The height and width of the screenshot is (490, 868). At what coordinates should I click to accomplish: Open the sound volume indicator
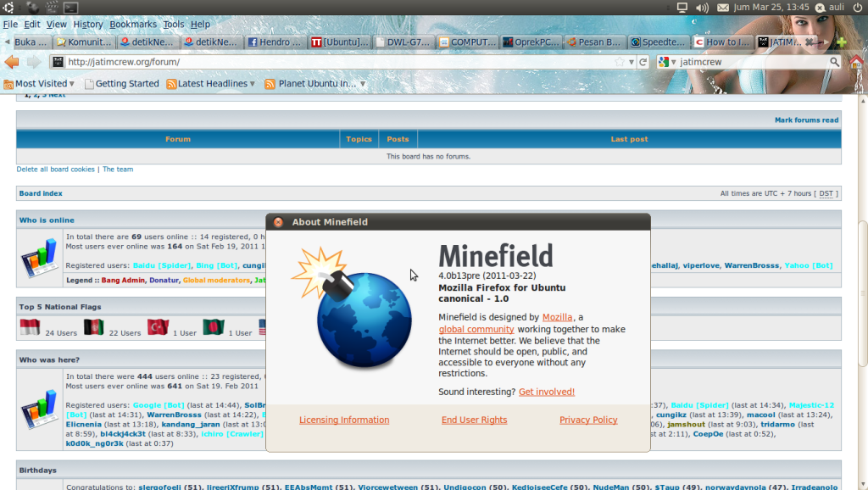point(702,8)
